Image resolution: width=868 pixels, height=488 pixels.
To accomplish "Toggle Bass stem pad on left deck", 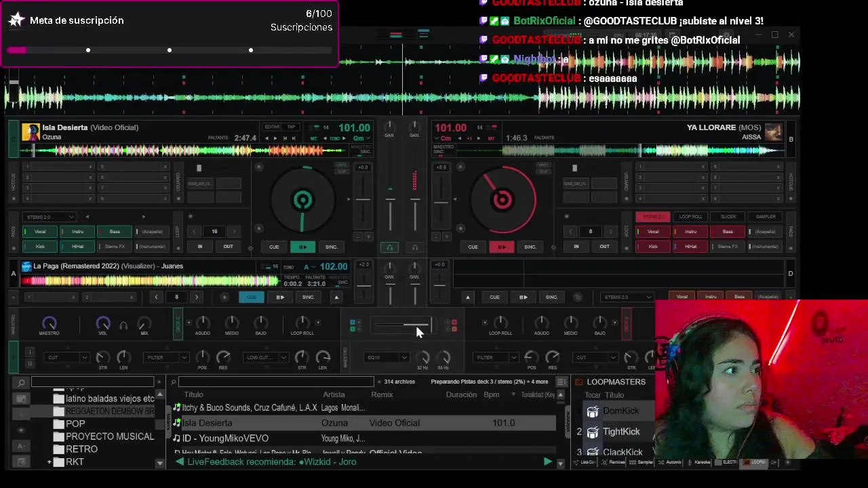I will tap(115, 232).
